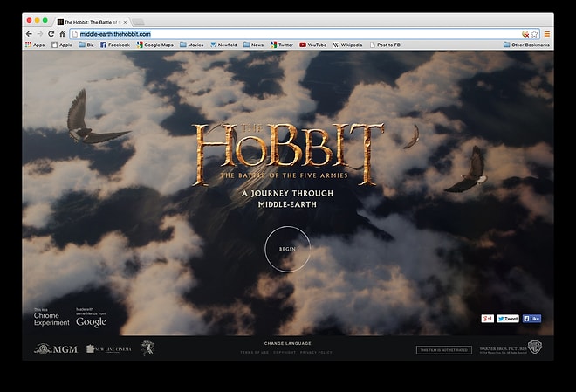Click the Post to FB bookmarklet
The image size is (576, 392).
click(x=385, y=45)
